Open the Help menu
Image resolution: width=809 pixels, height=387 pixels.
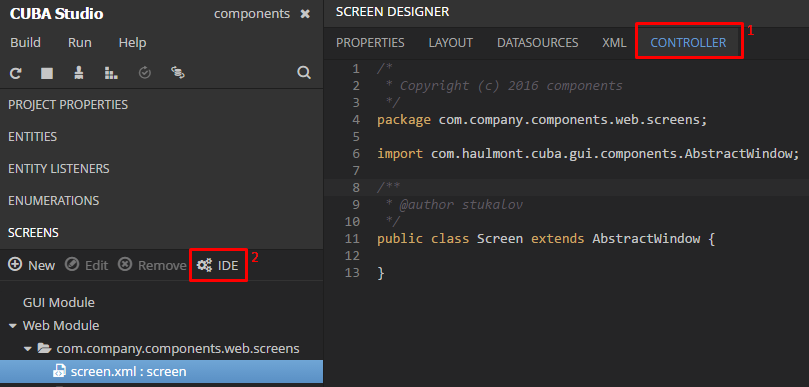133,43
